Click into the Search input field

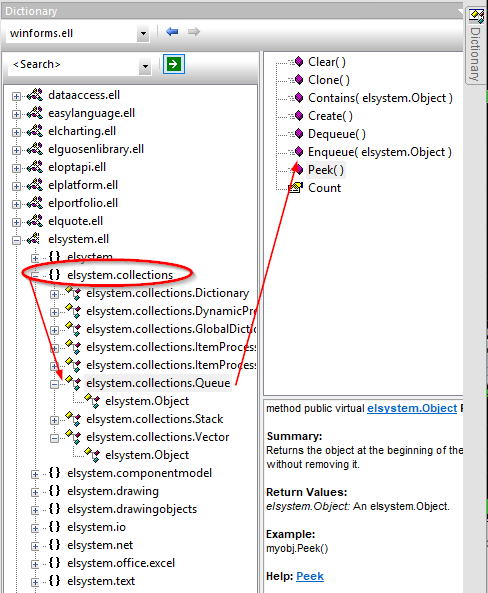[x=74, y=65]
